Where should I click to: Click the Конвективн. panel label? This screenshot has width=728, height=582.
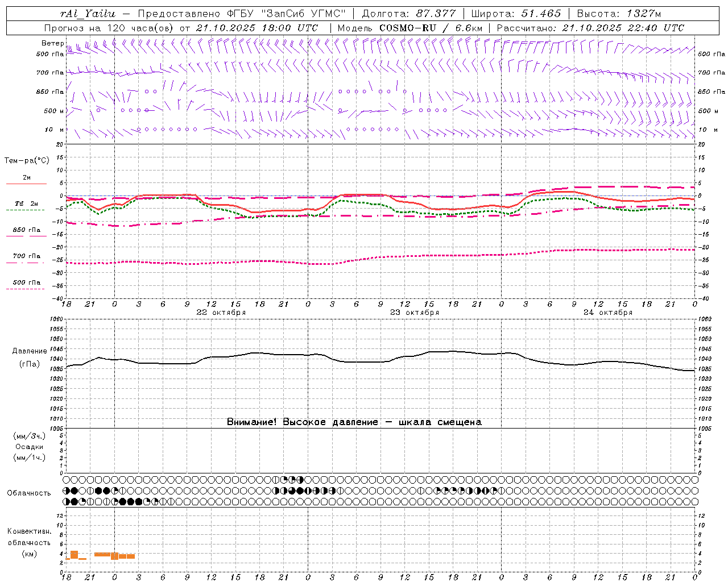(30, 531)
